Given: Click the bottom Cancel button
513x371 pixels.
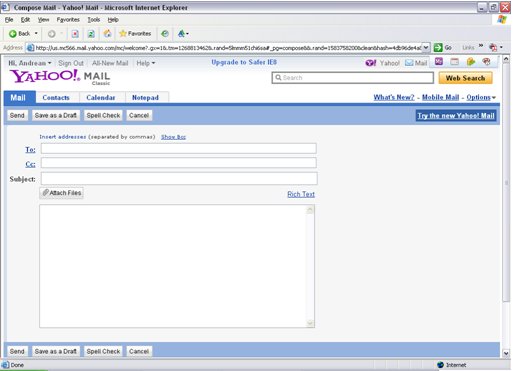Looking at the screenshot, I should tap(139, 351).
